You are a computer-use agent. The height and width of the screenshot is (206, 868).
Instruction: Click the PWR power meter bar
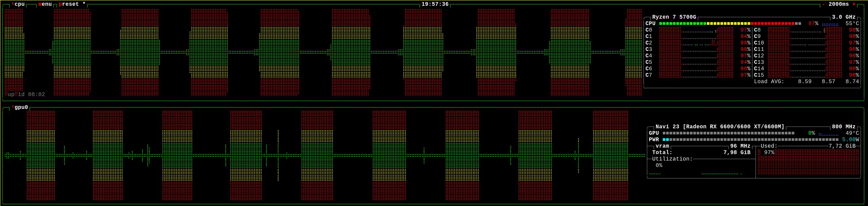pos(751,139)
